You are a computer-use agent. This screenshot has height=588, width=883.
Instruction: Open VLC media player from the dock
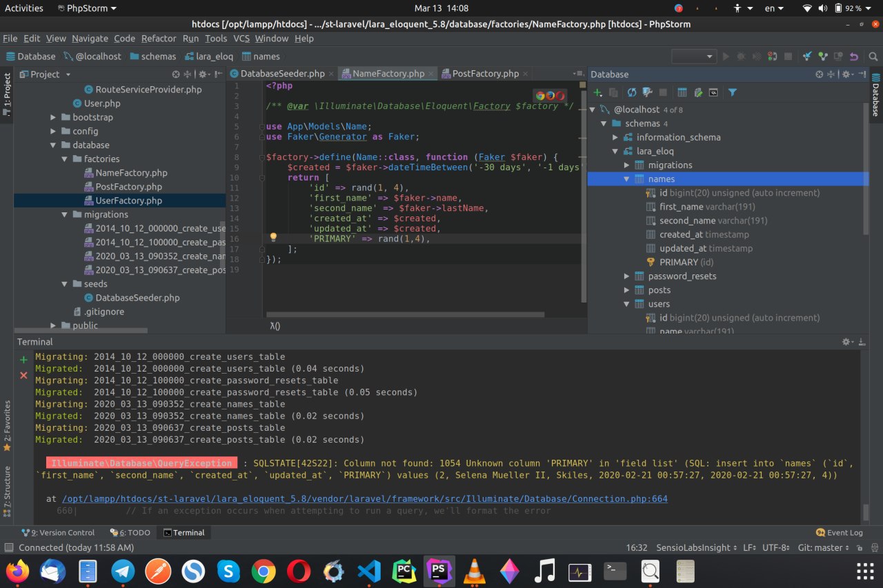point(474,571)
